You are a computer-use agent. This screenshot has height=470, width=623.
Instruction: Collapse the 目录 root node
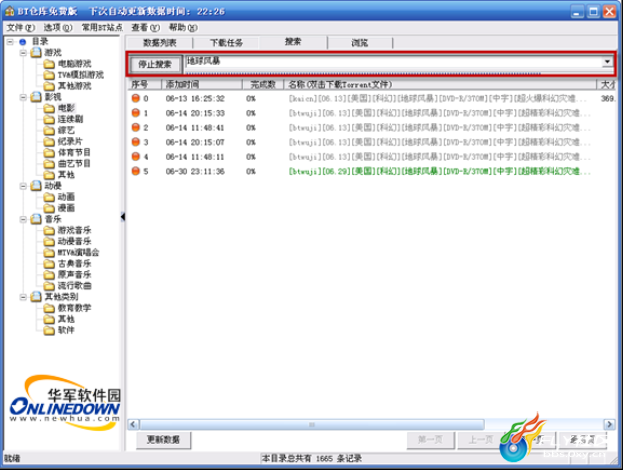[x=10, y=42]
